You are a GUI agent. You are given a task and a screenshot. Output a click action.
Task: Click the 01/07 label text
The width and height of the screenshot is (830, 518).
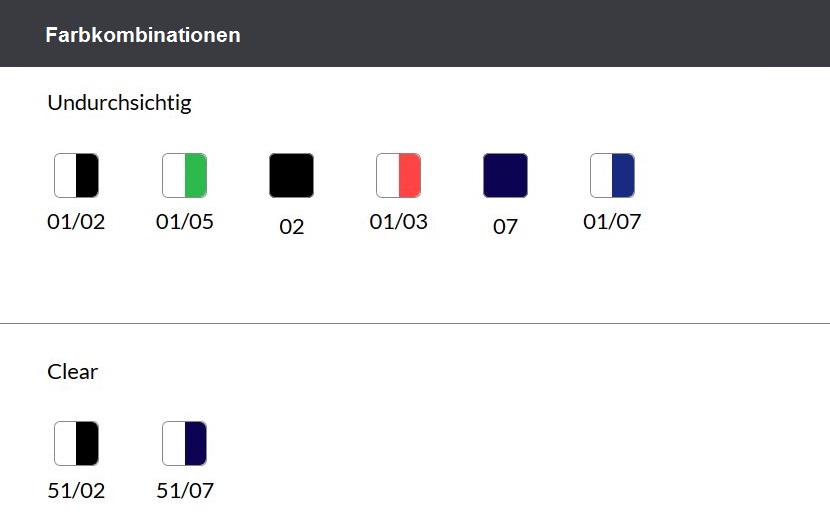[612, 222]
